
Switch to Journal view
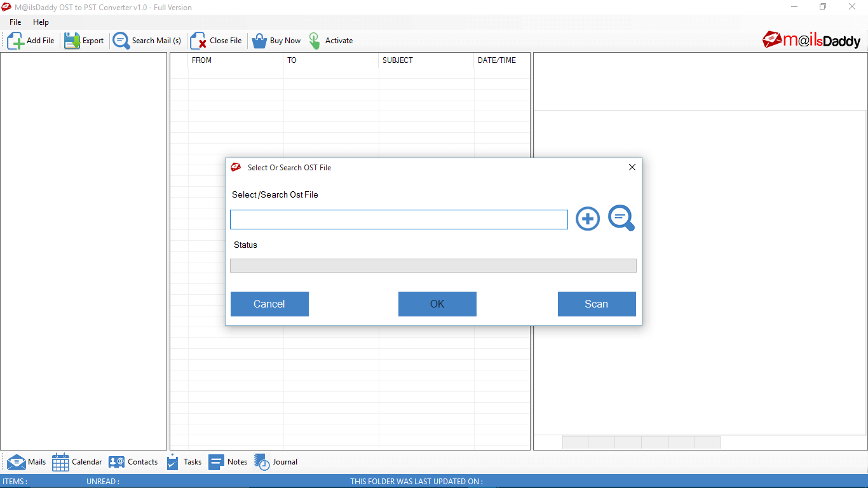276,462
